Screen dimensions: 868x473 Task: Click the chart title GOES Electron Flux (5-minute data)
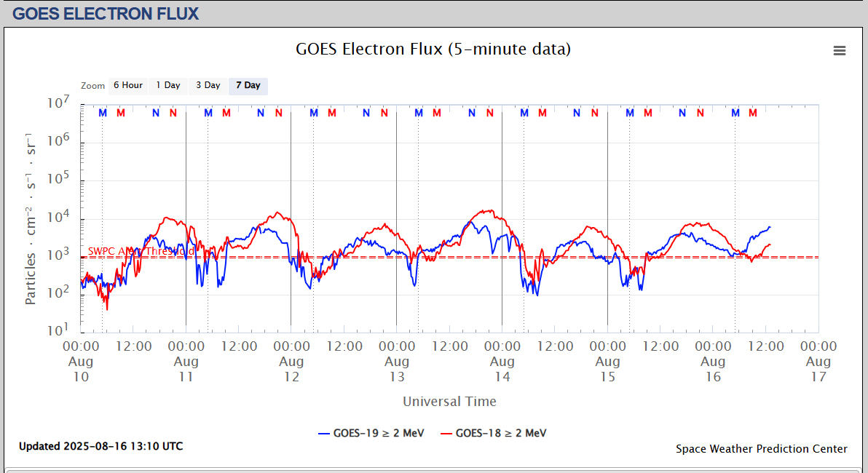[x=433, y=49]
